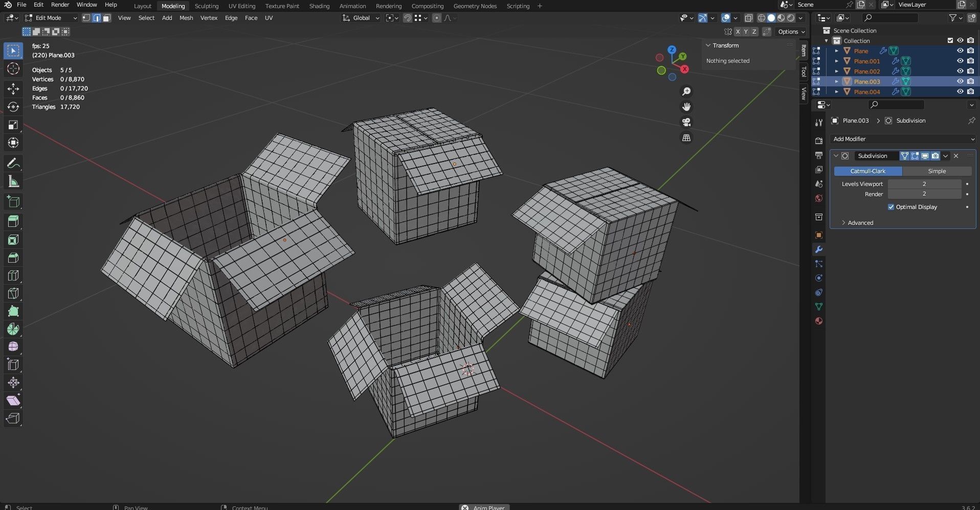Viewport: 980px width, 510px height.
Task: Select the Catmull-Clark subdivision button
Action: 868,171
